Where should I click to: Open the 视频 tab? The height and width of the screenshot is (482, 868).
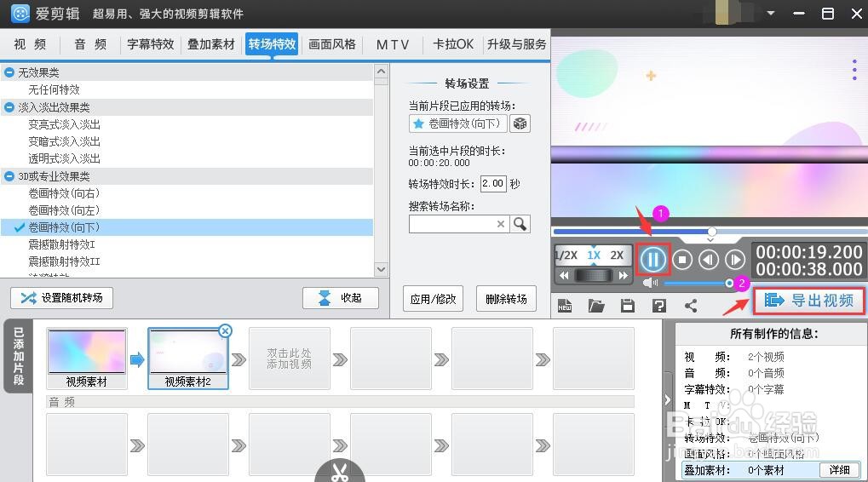pyautogui.click(x=30, y=44)
